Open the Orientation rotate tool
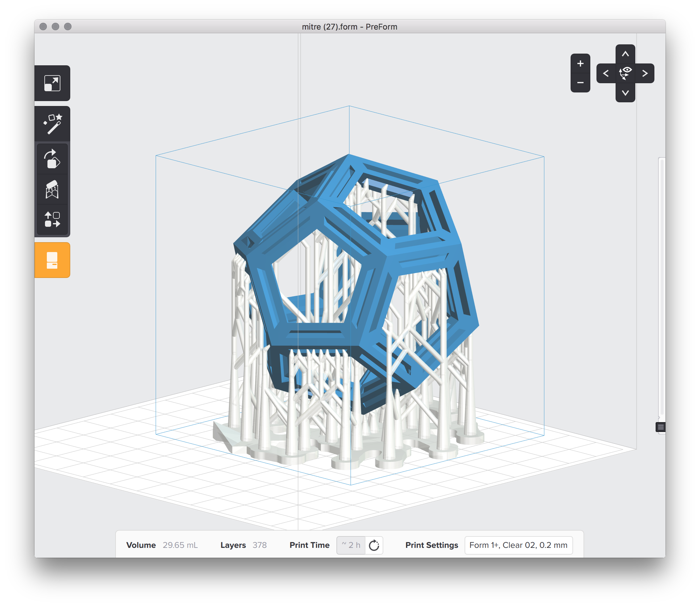700x607 pixels. pos(52,159)
